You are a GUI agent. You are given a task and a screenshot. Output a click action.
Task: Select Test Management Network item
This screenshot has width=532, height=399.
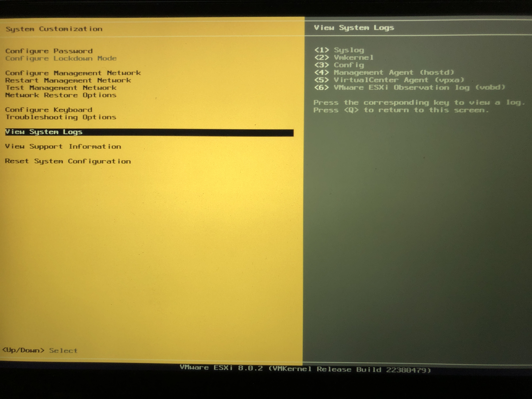pyautogui.click(x=61, y=88)
